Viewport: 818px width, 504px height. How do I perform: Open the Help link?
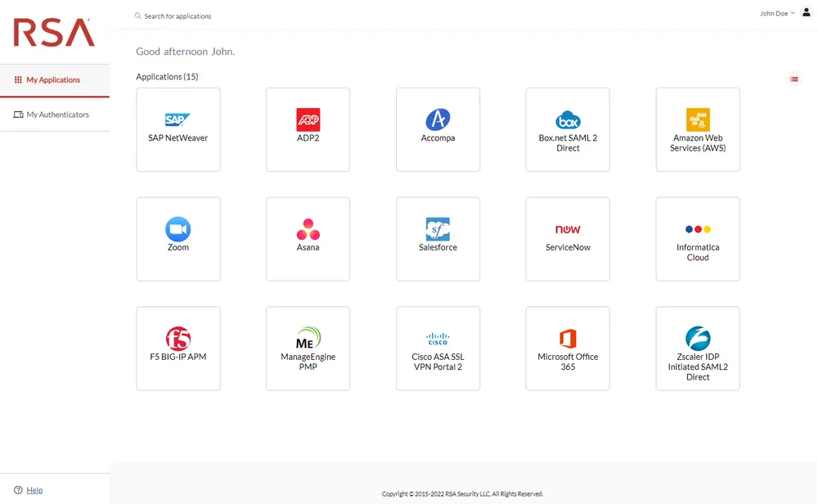point(34,490)
